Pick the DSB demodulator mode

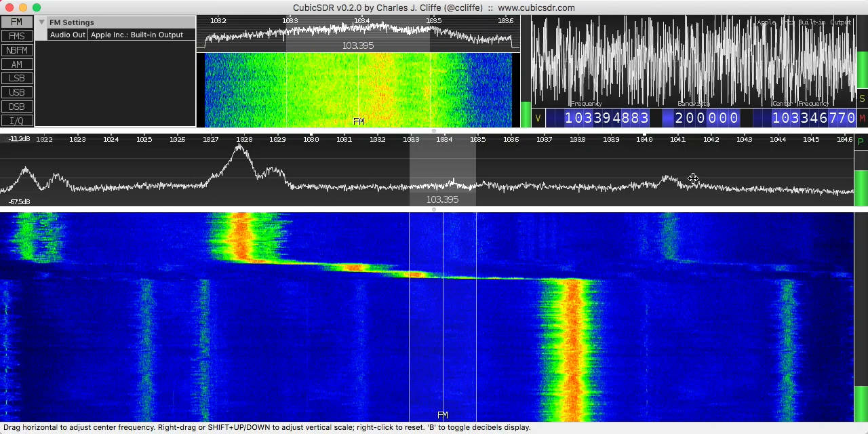pyautogui.click(x=17, y=106)
